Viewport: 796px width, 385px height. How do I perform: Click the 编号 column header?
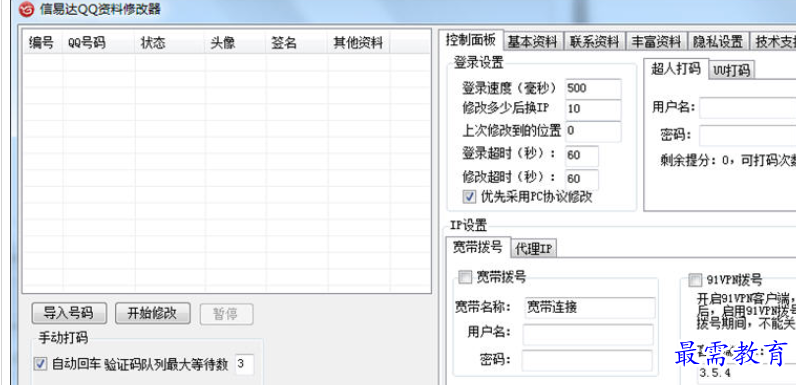(x=42, y=43)
